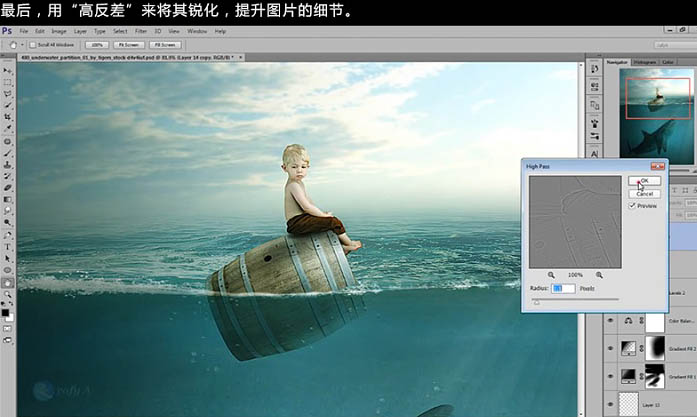Screen dimensions: 697x417
Task: Change screen mode via toolbox icon
Action: pos(8,340)
